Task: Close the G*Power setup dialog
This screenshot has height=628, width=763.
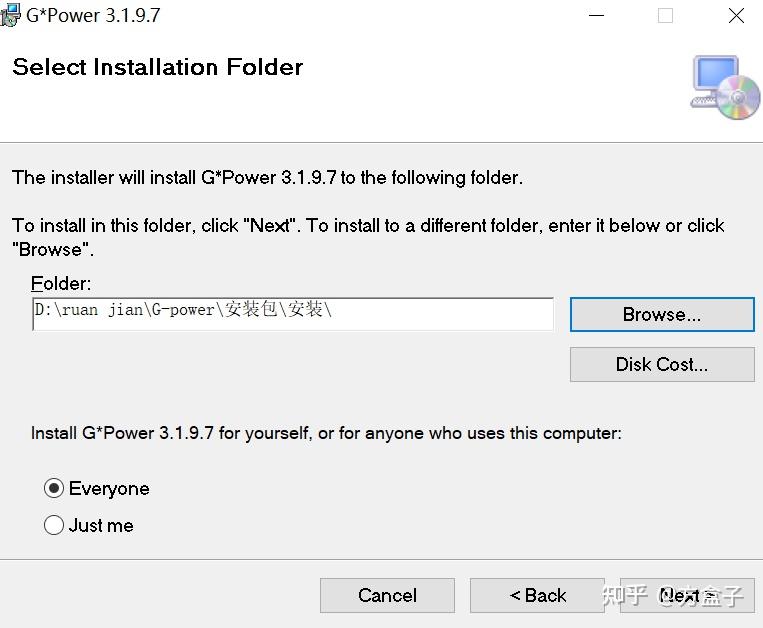Action: pyautogui.click(x=736, y=16)
